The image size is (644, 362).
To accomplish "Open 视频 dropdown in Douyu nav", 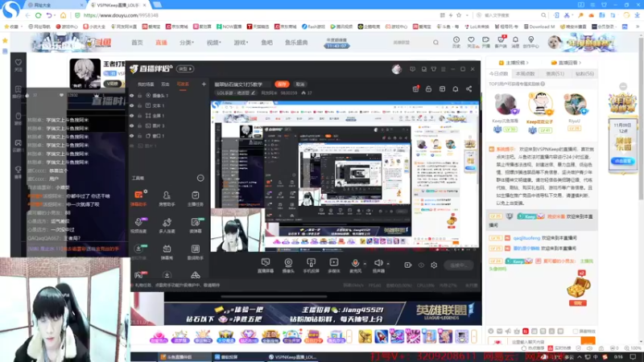I will click(213, 43).
